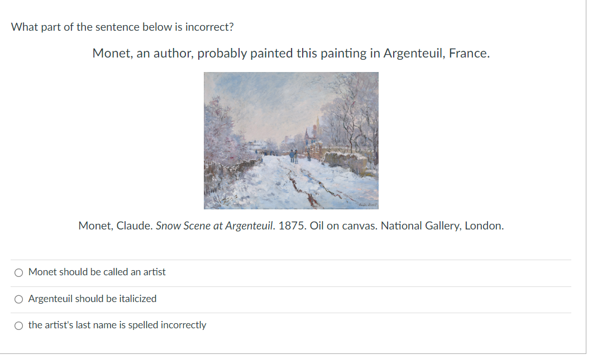
Task: Click the Monet snow scene painting image
Action: pos(291,141)
